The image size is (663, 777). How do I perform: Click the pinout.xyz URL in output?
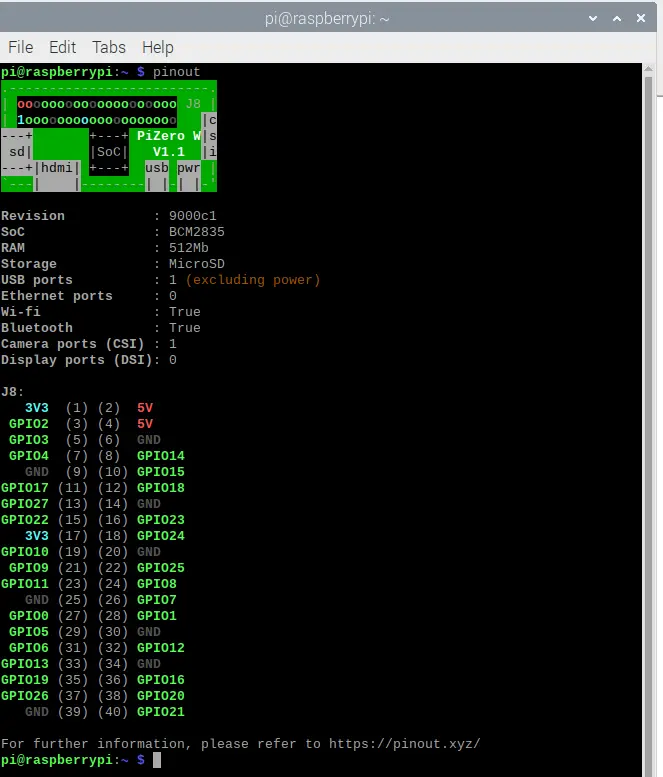(404, 744)
